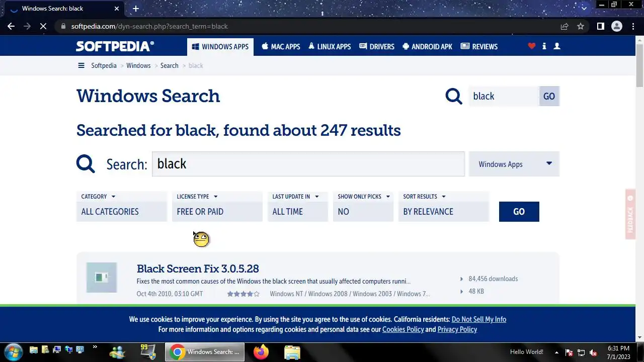Open the Do Not Sell My Info link

[x=479, y=319]
